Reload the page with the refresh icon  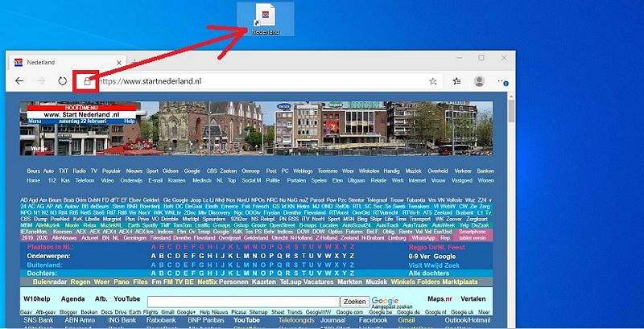[62, 81]
